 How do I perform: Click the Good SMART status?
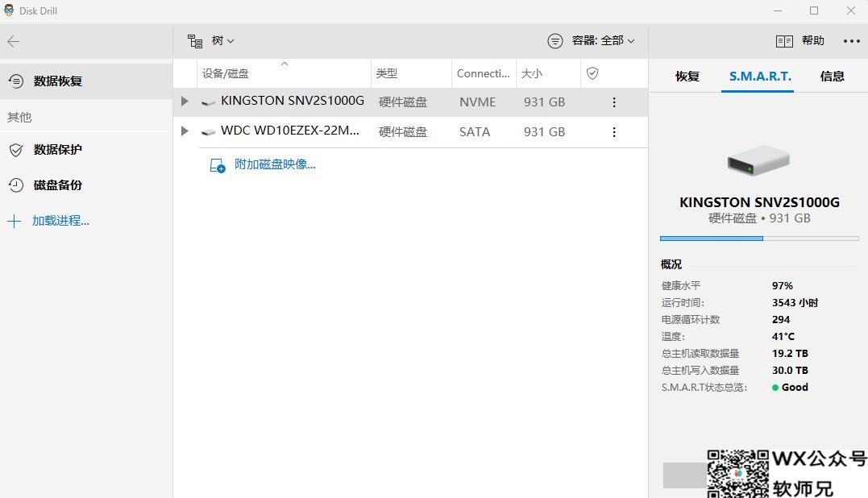(790, 388)
